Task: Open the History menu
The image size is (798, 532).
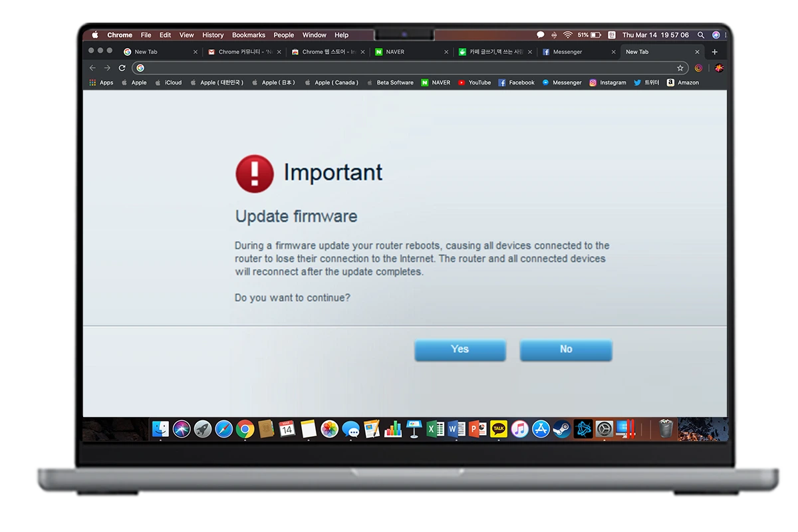Action: 213,35
